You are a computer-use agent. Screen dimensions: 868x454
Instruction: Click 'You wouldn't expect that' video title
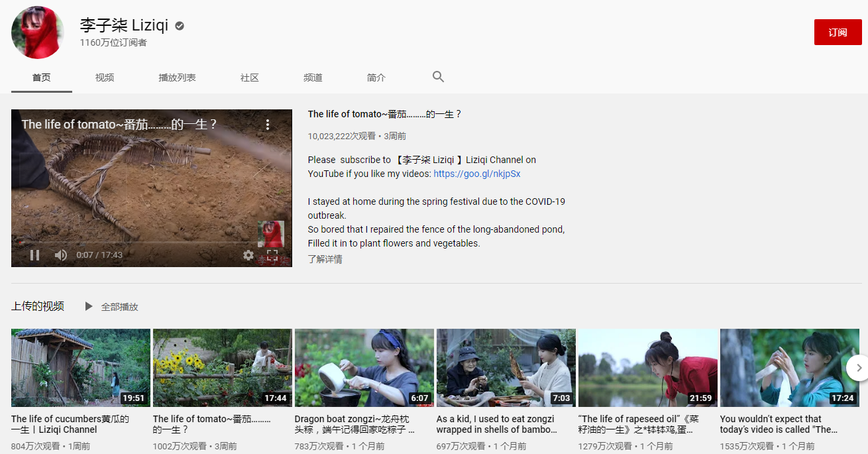pyautogui.click(x=779, y=424)
